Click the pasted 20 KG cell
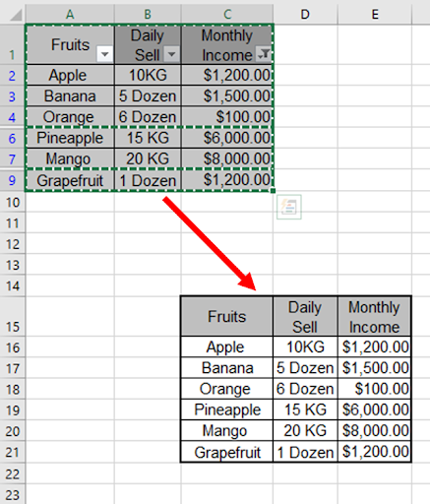Viewport: 430px width, 504px height. 305,430
